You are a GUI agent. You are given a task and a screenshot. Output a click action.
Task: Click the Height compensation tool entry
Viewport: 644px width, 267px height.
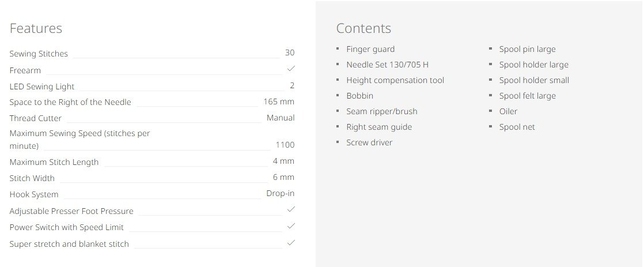tap(395, 80)
